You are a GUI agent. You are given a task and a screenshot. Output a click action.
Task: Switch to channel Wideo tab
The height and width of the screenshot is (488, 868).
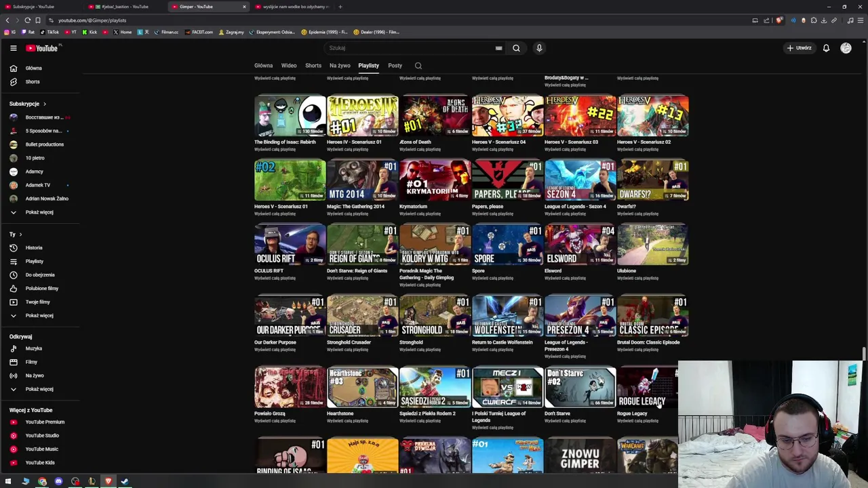289,66
